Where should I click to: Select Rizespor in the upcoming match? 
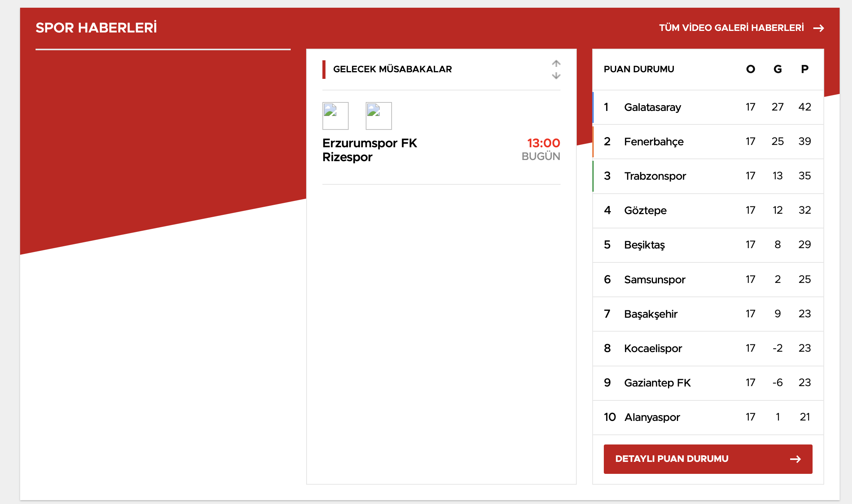pyautogui.click(x=347, y=157)
